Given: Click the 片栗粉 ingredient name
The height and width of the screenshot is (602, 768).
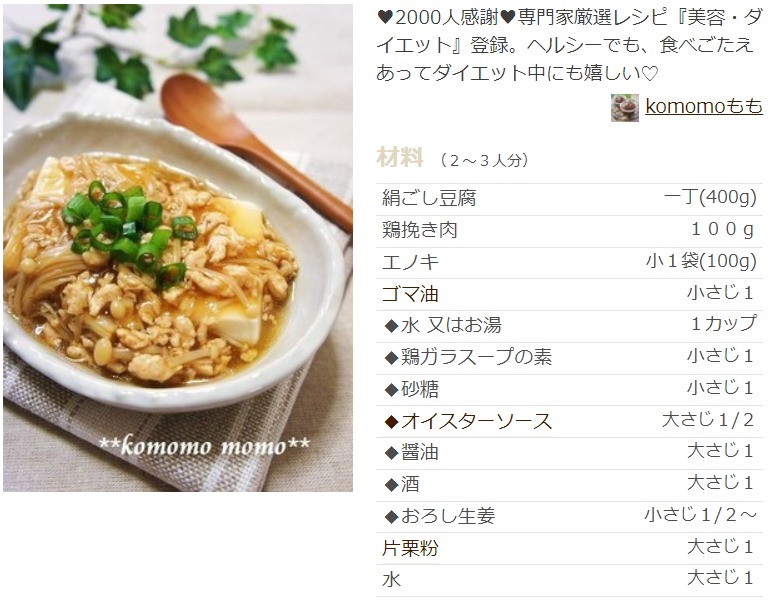Looking at the screenshot, I should pyautogui.click(x=409, y=548).
